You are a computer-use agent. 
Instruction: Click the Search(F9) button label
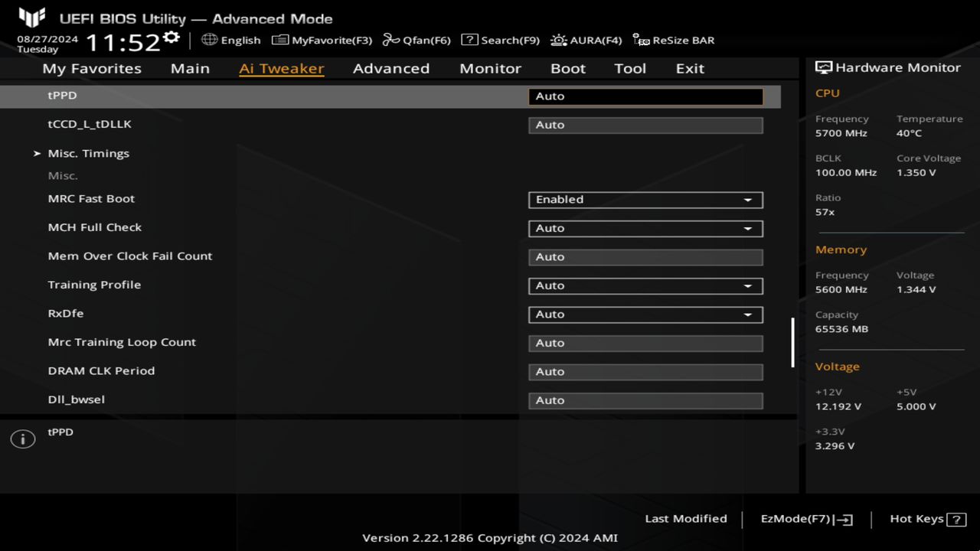point(510,40)
